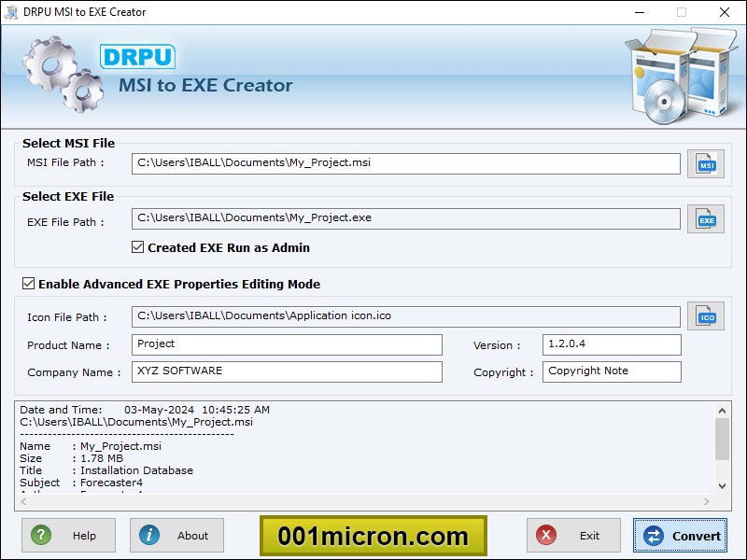747x560 pixels.
Task: Open the About dialog
Action: (176, 536)
